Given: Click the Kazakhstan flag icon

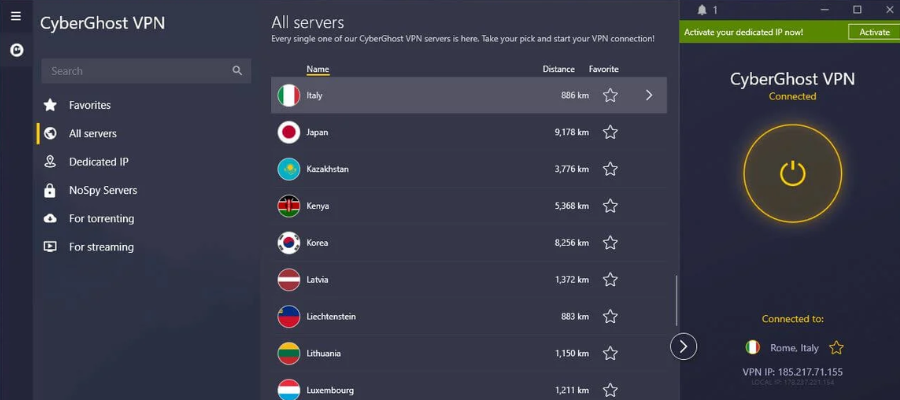Looking at the screenshot, I should (289, 169).
